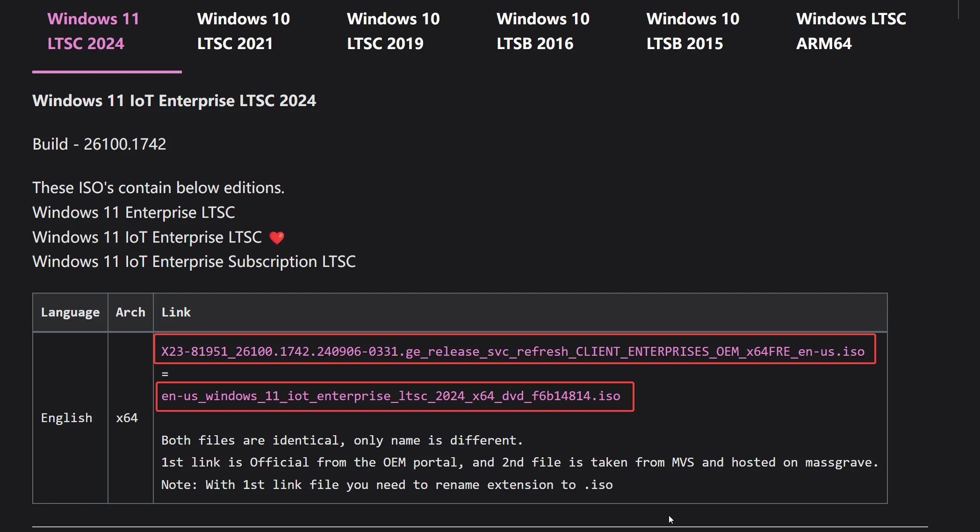Click the en-us_windows_11_iot_enterprise_ltsc_2024 ISO link
This screenshot has width=980, height=532.
[x=390, y=396]
